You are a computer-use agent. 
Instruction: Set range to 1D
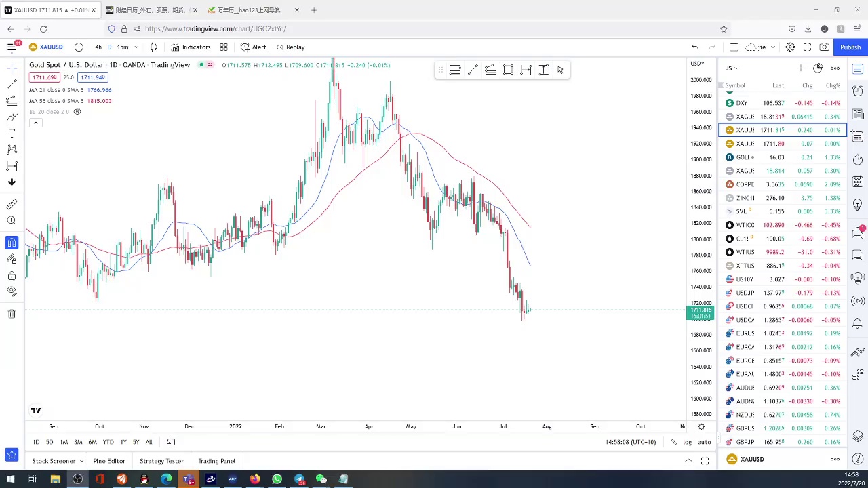tap(36, 442)
